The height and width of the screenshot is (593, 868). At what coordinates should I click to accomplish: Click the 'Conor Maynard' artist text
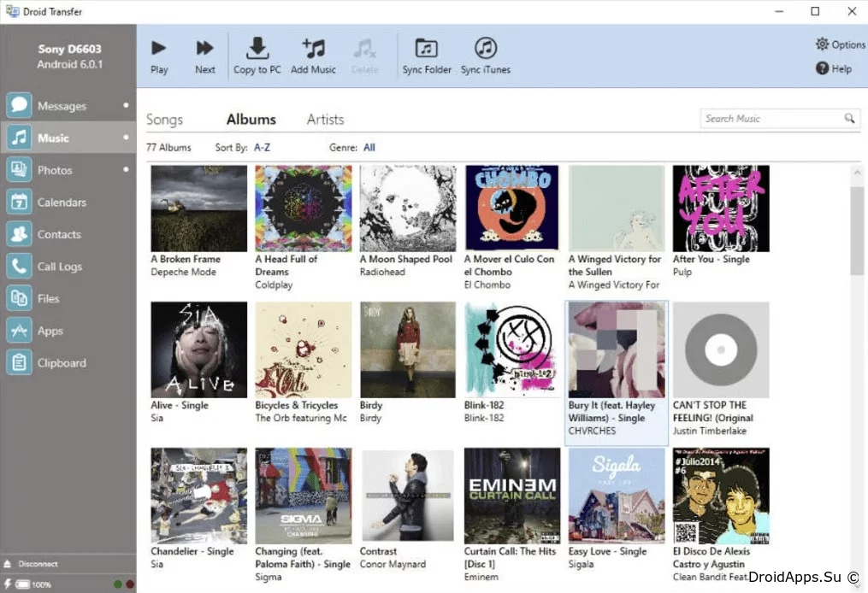click(393, 564)
